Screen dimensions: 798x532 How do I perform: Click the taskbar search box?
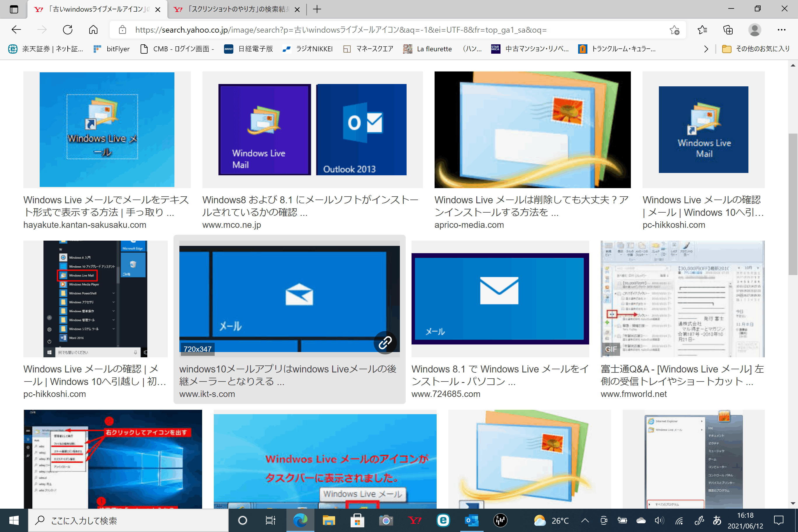pyautogui.click(x=128, y=520)
